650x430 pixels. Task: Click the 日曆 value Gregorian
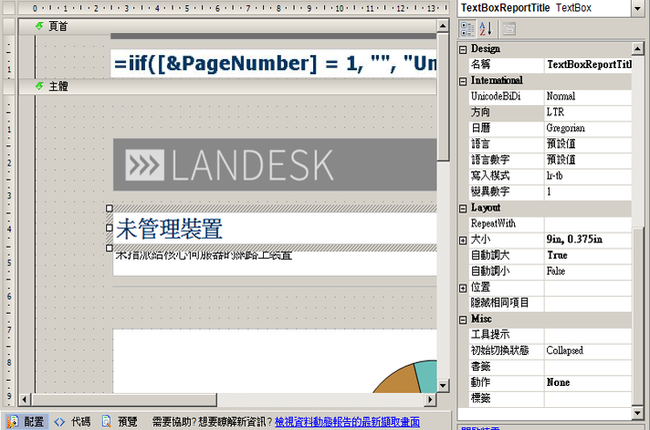point(588,128)
